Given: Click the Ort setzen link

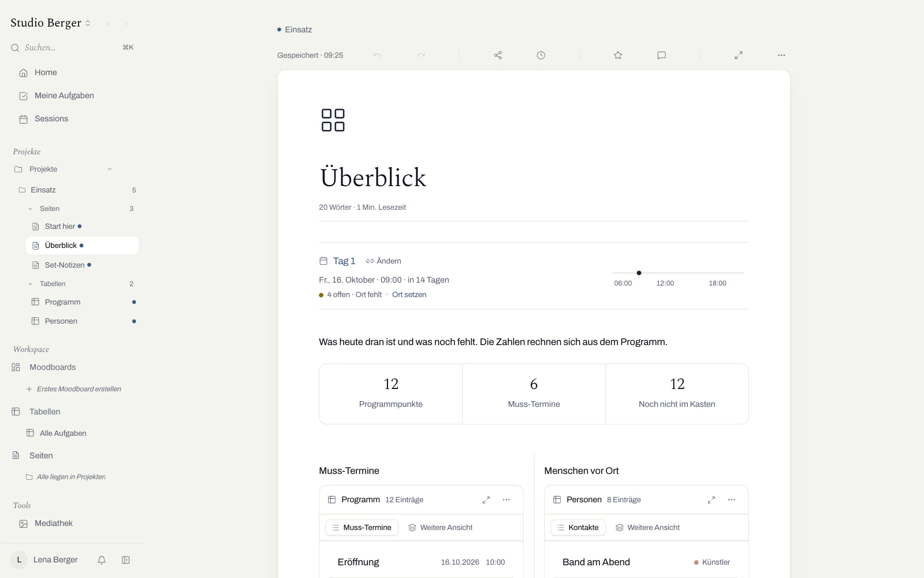Looking at the screenshot, I should 409,295.
